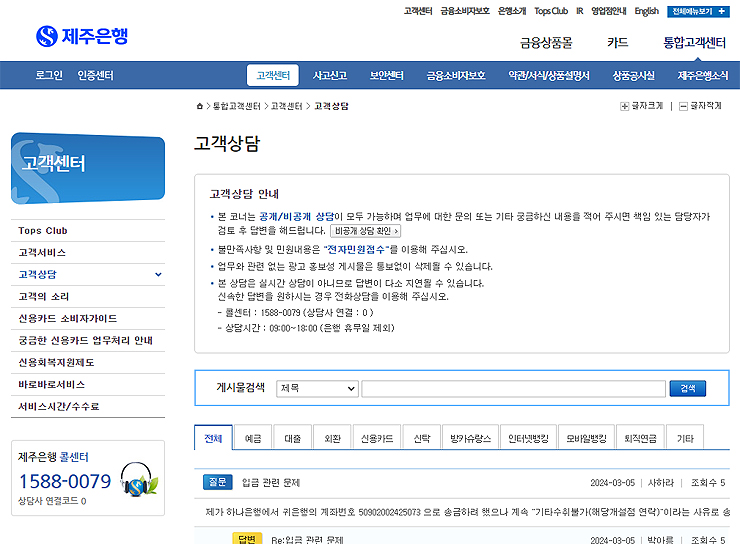This screenshot has height=544, width=740.
Task: Click the top 금융소비자보호 utility link
Action: coord(465,11)
